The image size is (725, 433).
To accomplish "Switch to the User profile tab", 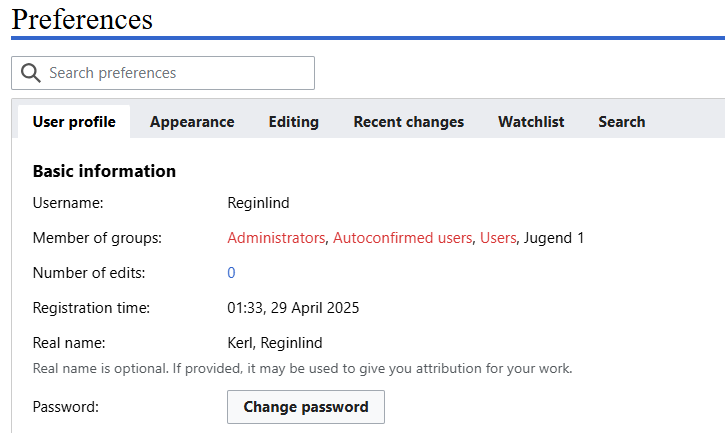I will point(74,122).
